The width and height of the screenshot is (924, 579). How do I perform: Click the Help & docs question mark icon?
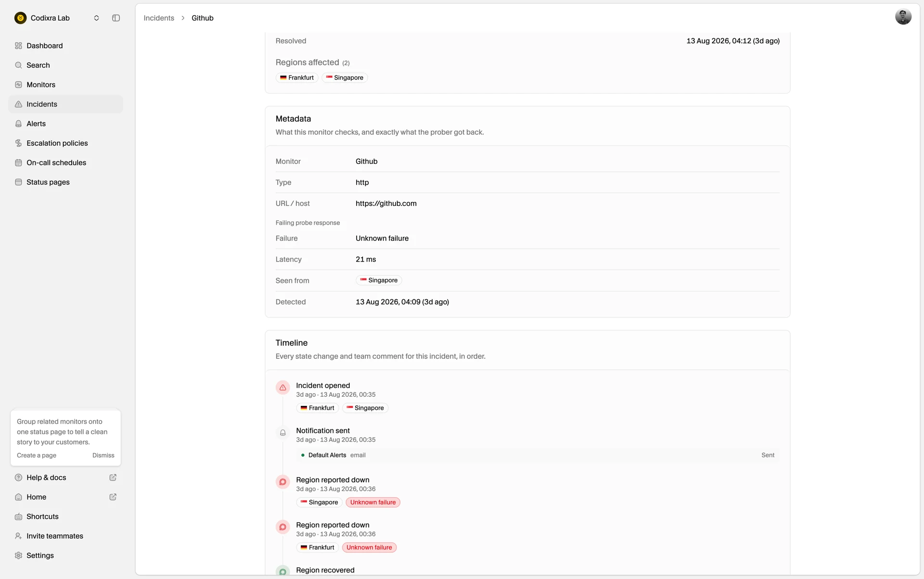coord(18,478)
